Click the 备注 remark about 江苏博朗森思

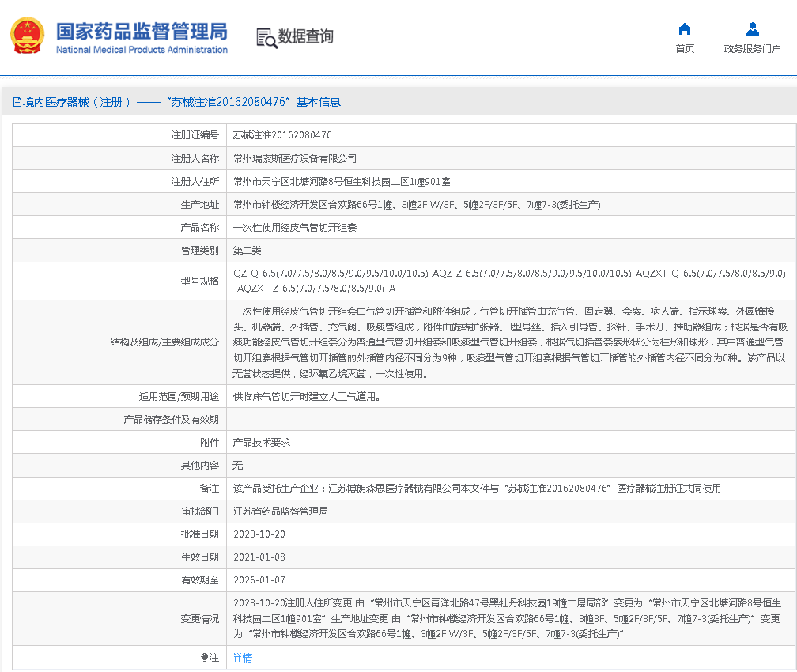click(477, 489)
